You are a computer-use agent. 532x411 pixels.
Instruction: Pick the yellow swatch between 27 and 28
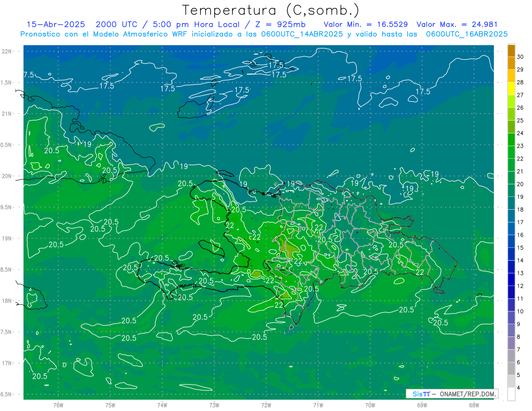click(511, 89)
